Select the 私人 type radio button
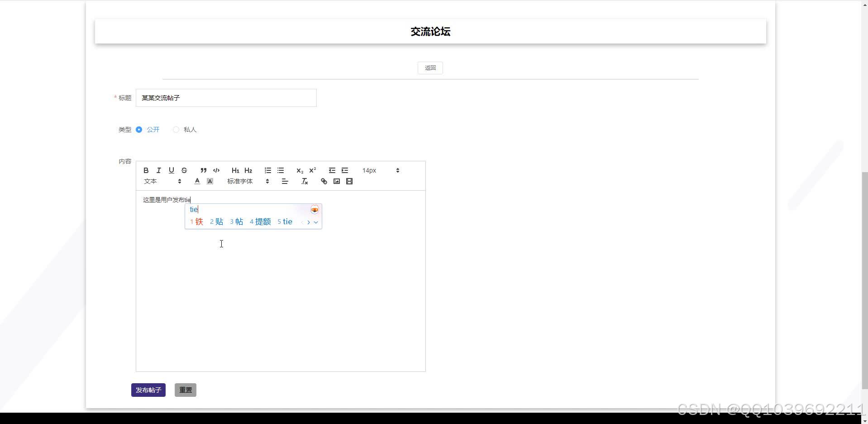The height and width of the screenshot is (424, 868). [x=176, y=130]
